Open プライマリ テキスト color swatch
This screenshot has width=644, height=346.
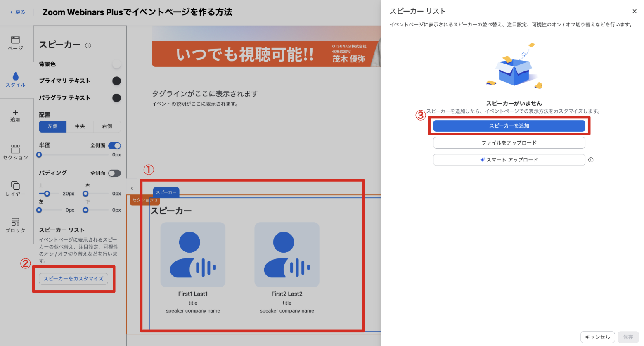tap(116, 81)
